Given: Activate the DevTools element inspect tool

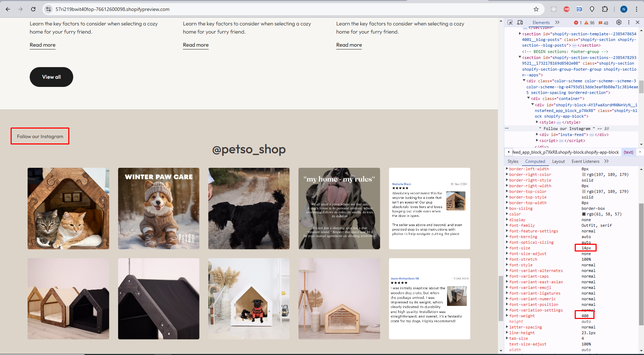Looking at the screenshot, I should pyautogui.click(x=510, y=22).
